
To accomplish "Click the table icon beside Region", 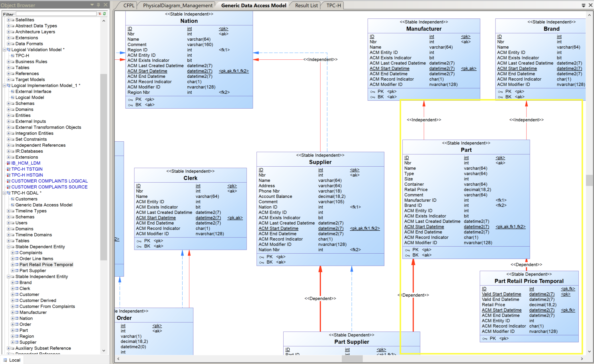I will pyautogui.click(x=17, y=336).
